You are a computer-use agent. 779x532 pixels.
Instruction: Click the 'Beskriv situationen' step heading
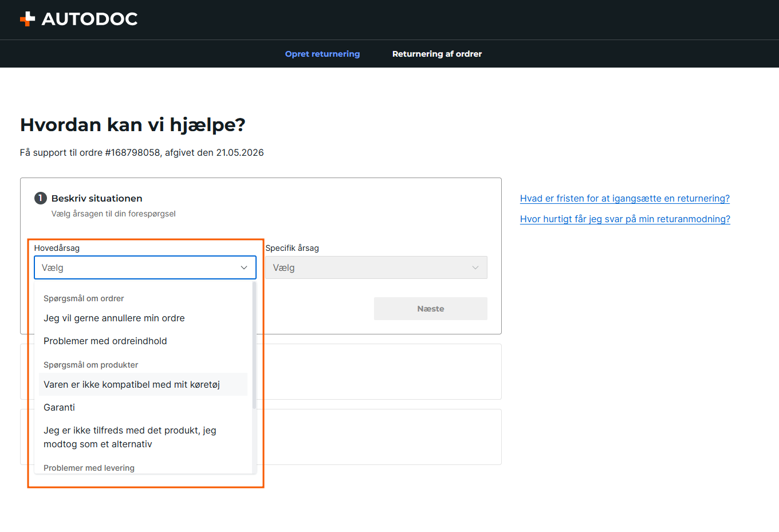97,198
